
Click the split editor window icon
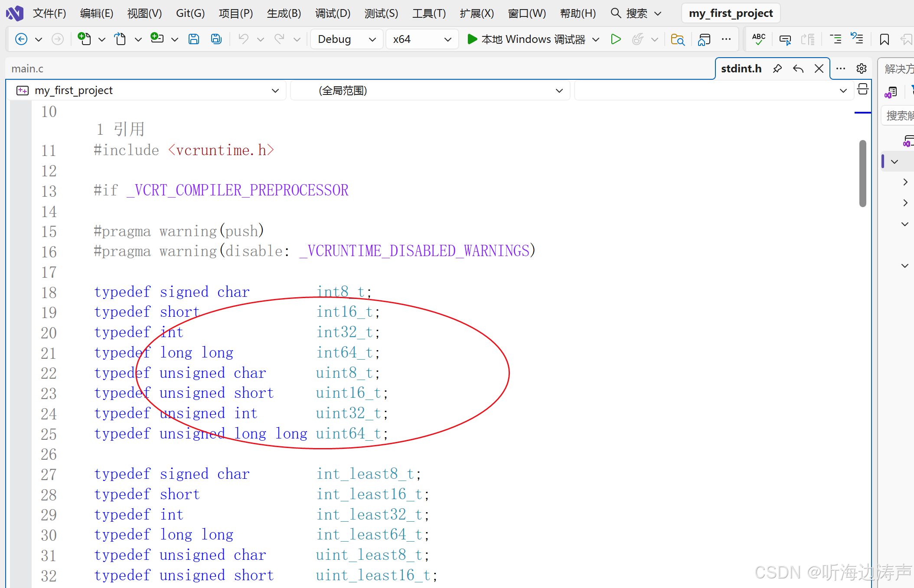coord(863,89)
